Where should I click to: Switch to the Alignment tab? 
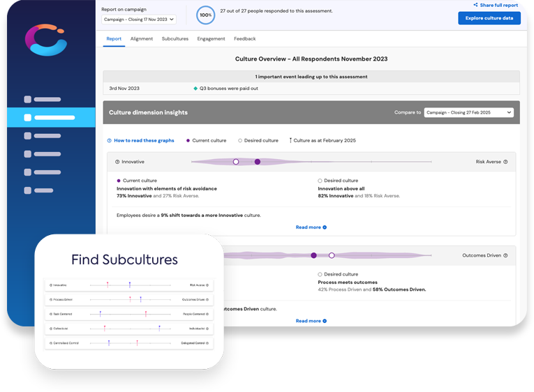[142, 39]
